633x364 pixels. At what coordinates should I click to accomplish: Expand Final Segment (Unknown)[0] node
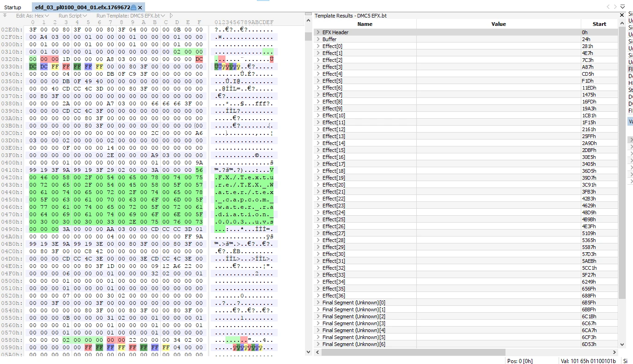pyautogui.click(x=318, y=303)
